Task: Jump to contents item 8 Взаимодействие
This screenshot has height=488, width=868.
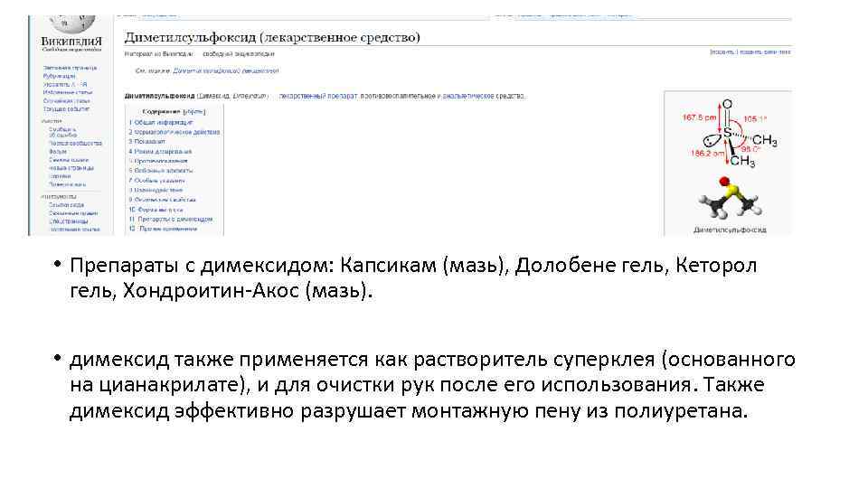Action: pos(156,190)
